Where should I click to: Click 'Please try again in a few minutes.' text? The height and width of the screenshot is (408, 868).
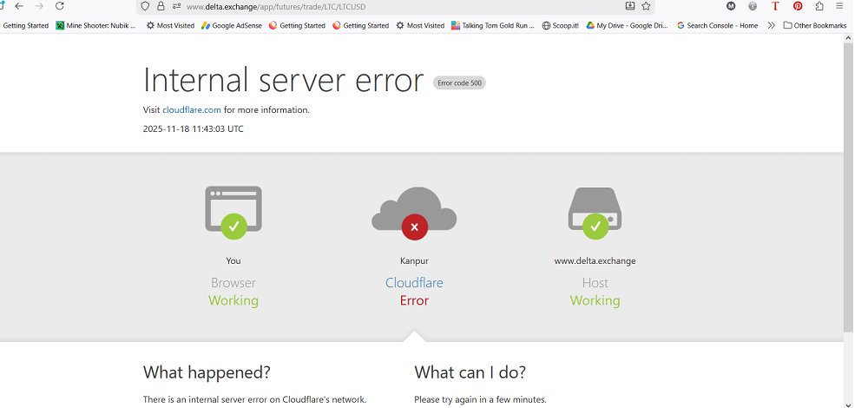pos(481,399)
